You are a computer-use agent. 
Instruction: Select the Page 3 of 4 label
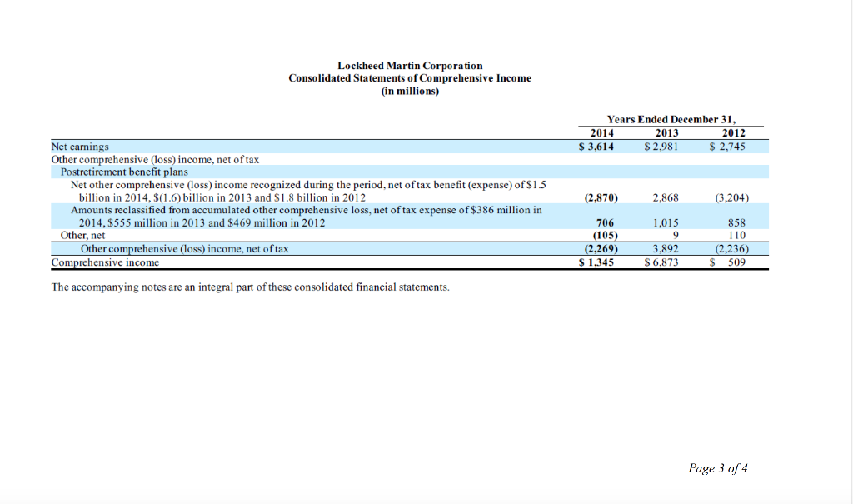coord(718,468)
